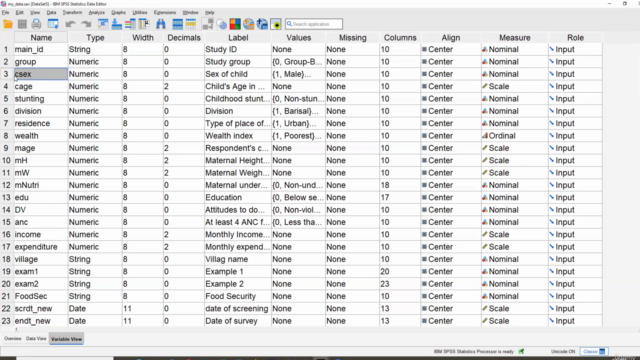Image resolution: width=640 pixels, height=360 pixels.
Task: Open the Type cell for scrdt_new (Date)
Action: pos(95,309)
